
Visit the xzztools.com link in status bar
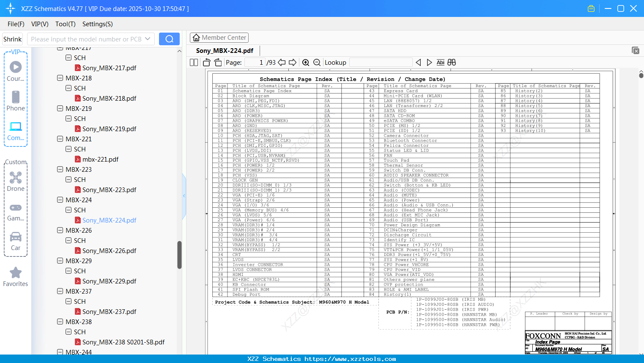[350, 359]
